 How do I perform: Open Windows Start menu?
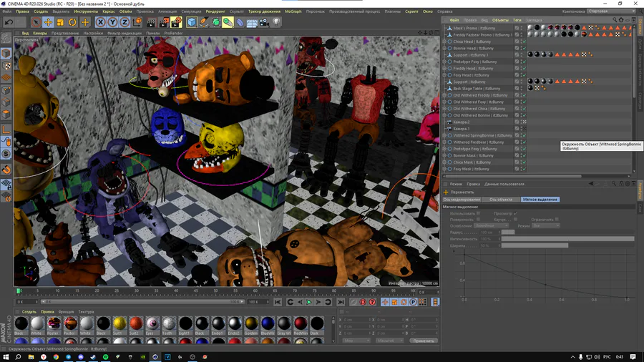click(x=6, y=357)
